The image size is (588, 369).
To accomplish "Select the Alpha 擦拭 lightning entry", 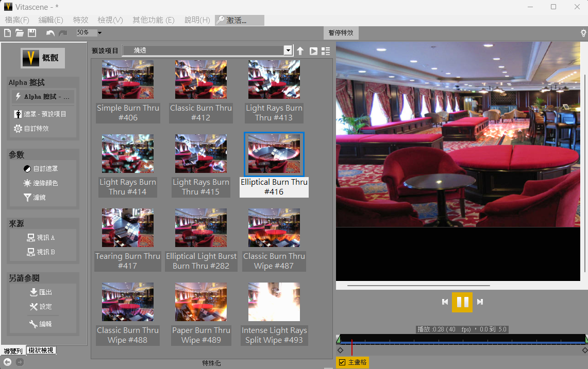I will coord(43,97).
